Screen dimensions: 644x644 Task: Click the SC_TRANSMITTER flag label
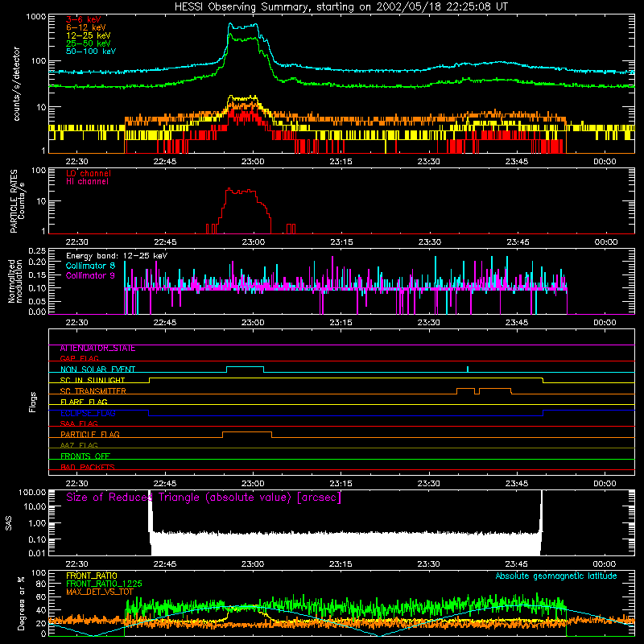(x=93, y=391)
